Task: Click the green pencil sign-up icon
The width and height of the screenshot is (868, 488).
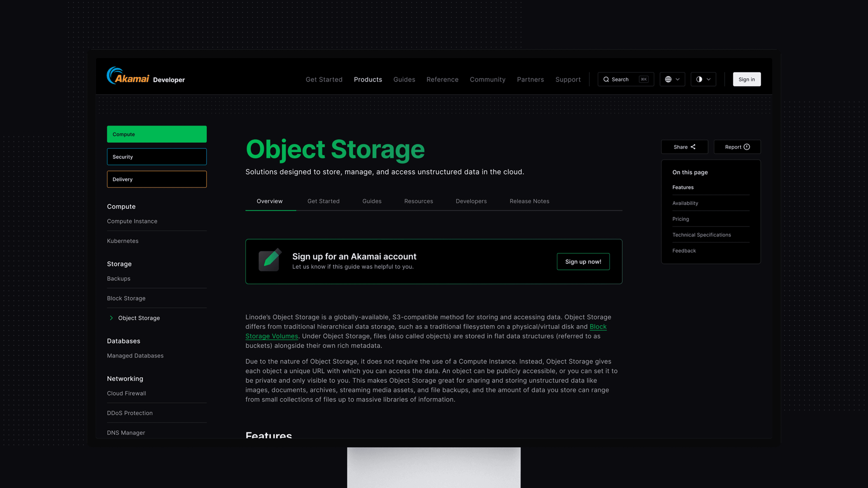Action: pos(270,260)
